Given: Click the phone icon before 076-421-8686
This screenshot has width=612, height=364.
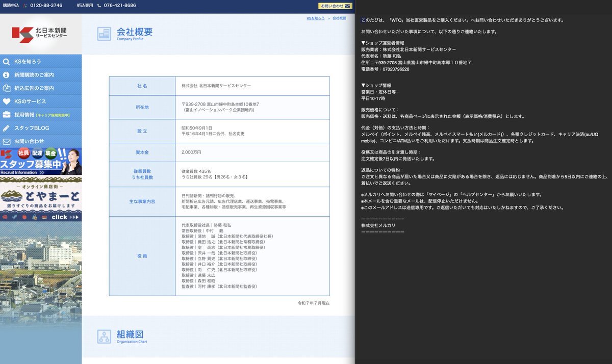Looking at the screenshot, I should pos(99,6).
